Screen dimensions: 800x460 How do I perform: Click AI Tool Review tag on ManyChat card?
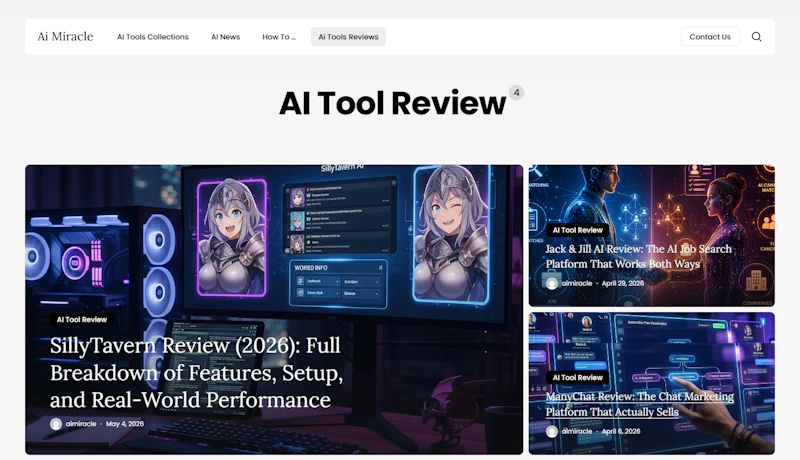click(578, 377)
